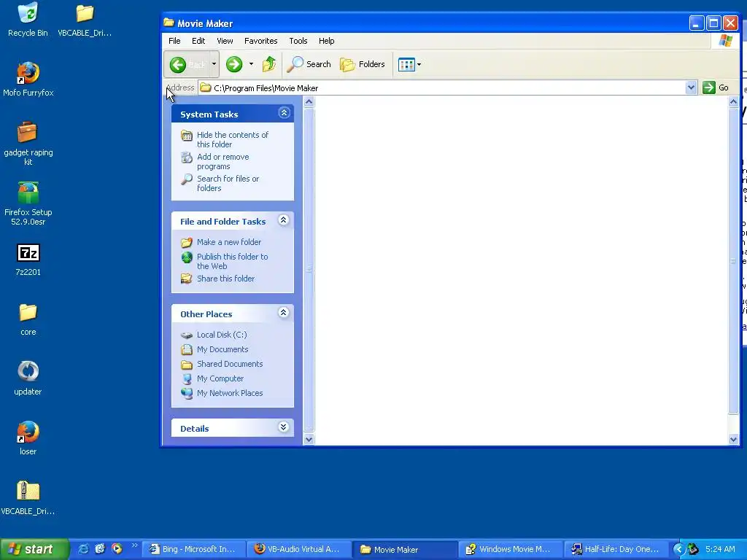Viewport: 747px width, 560px height.
Task: Open Internet Explorer from Quick Launch
Action: (x=83, y=549)
